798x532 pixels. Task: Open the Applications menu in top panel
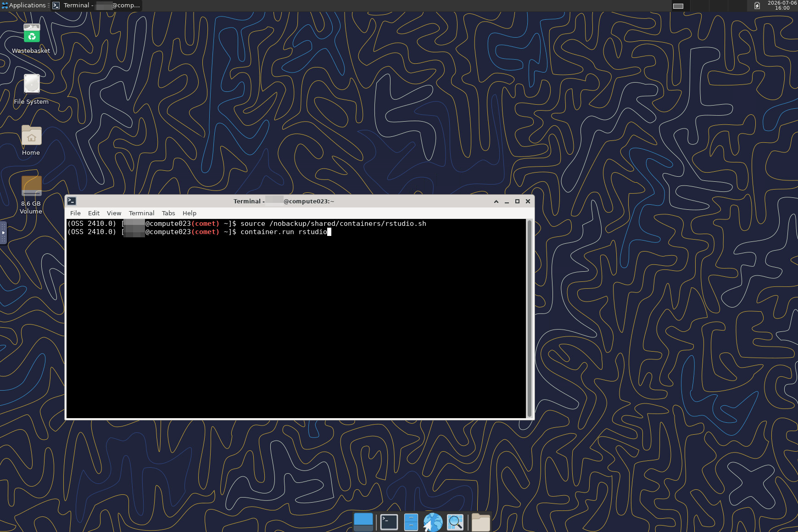[25, 6]
